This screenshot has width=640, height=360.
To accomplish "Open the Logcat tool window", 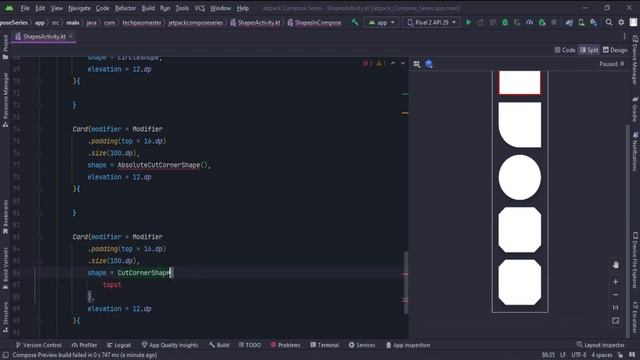I will [x=119, y=345].
